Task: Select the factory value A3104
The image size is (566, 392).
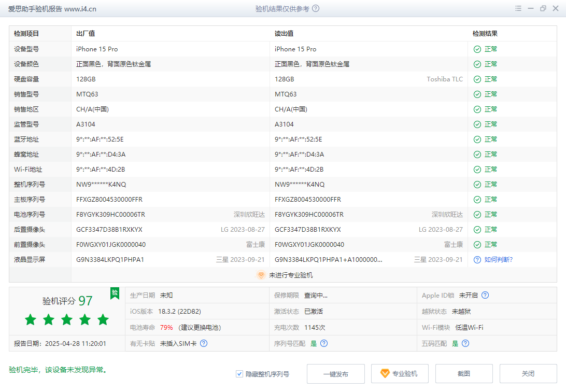Action: pyautogui.click(x=86, y=124)
